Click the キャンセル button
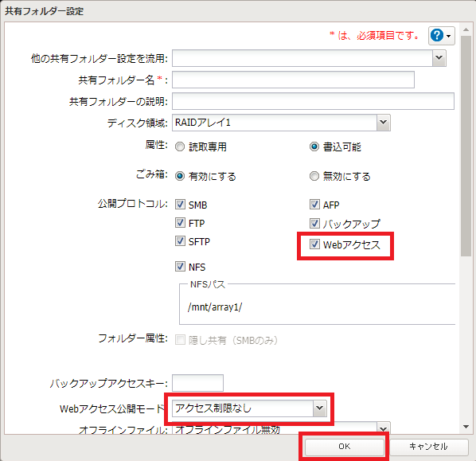Screen dimensions: 476x461 tap(428, 447)
